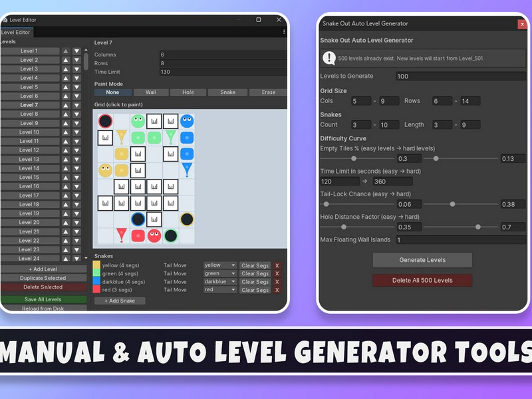Screen dimensions: 532x399
Task: Click the blue snake head in grid
Action: (187, 121)
